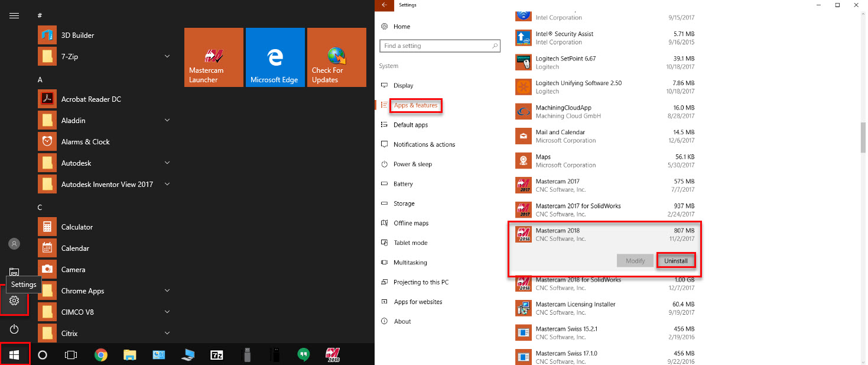Expand the CIMCO V8 folder
This screenshot has width=868, height=365.
(167, 312)
